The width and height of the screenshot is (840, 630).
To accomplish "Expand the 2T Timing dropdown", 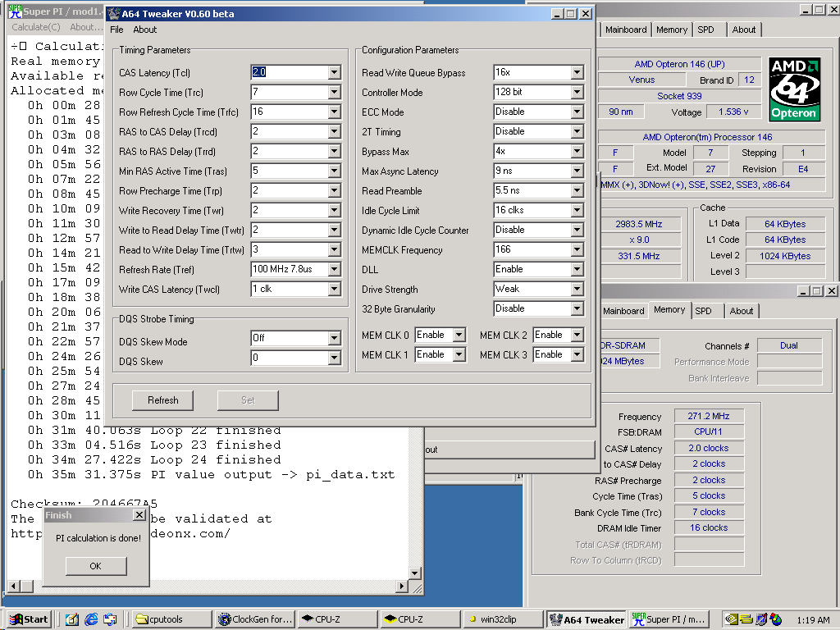I will [577, 132].
